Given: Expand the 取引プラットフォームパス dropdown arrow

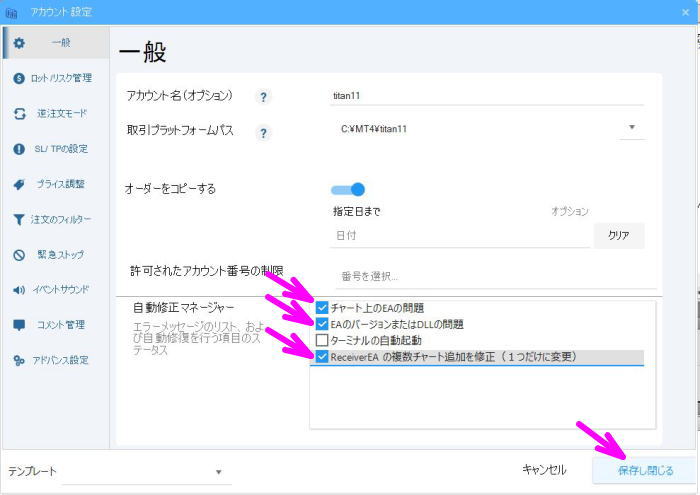Looking at the screenshot, I should point(632,128).
